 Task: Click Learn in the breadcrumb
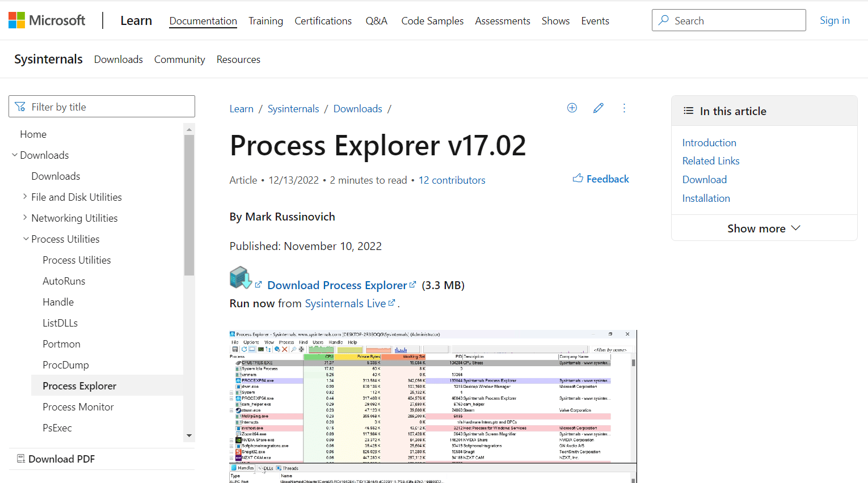pyautogui.click(x=242, y=109)
